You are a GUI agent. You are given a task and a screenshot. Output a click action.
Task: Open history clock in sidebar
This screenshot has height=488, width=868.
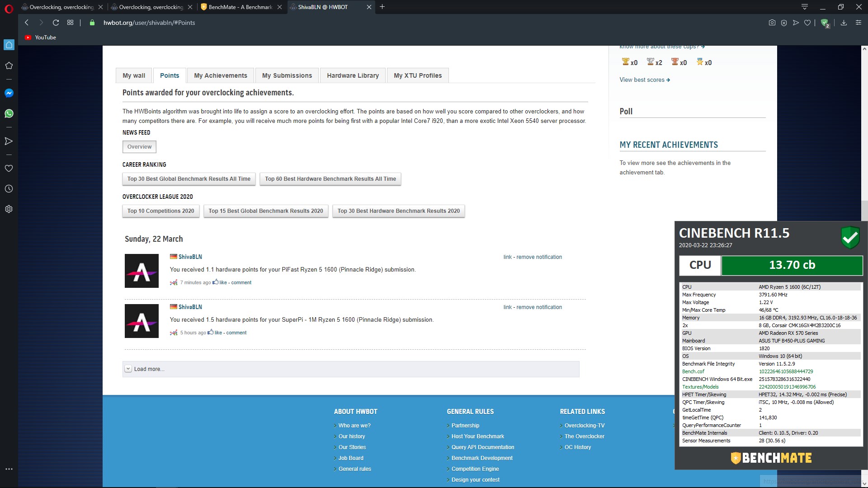coord(9,189)
